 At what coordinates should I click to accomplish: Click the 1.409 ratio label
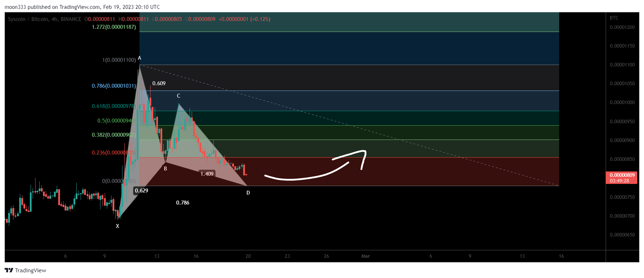pos(207,174)
